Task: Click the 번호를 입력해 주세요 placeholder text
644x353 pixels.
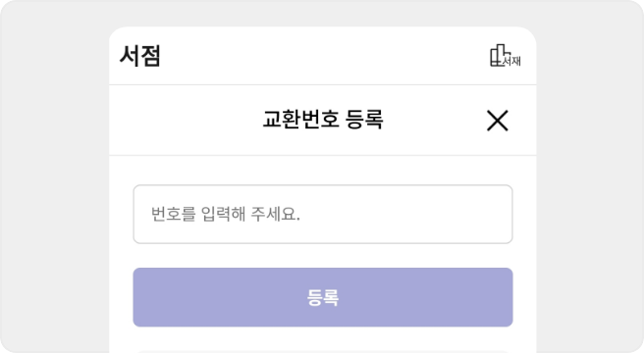Action: [226, 215]
